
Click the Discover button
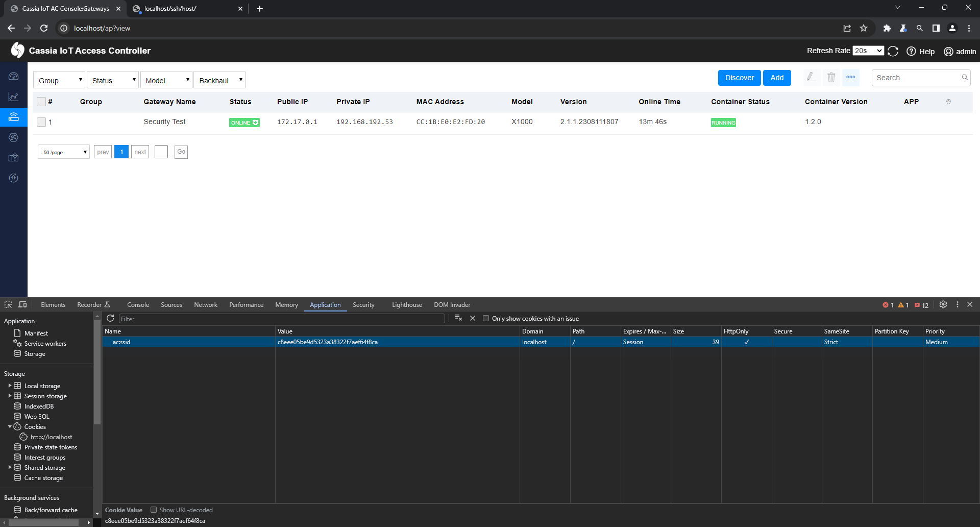tap(739, 78)
